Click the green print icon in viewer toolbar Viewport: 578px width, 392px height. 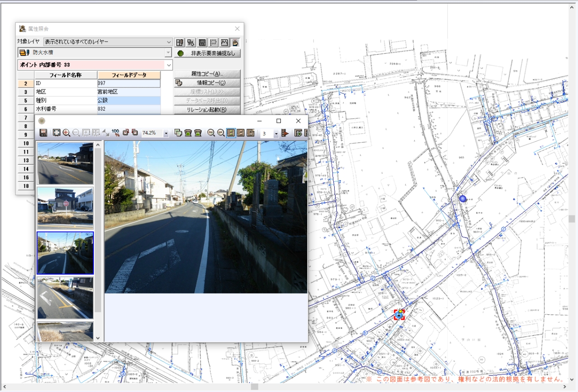click(x=188, y=133)
